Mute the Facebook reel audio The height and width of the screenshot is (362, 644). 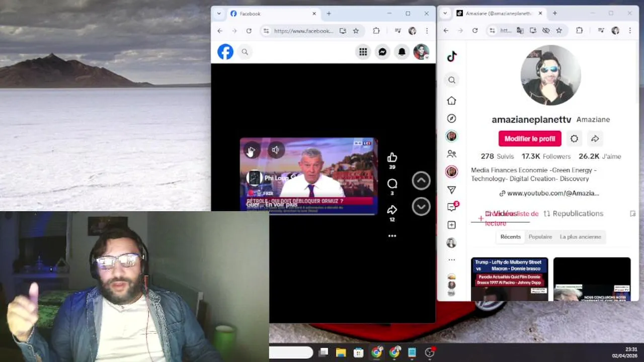[x=276, y=150]
